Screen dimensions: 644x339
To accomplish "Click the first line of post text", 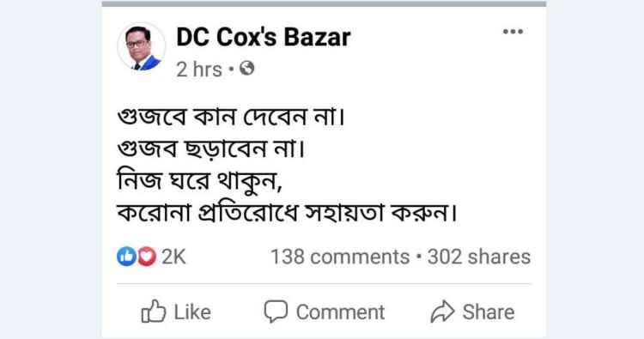I will tap(231, 117).
